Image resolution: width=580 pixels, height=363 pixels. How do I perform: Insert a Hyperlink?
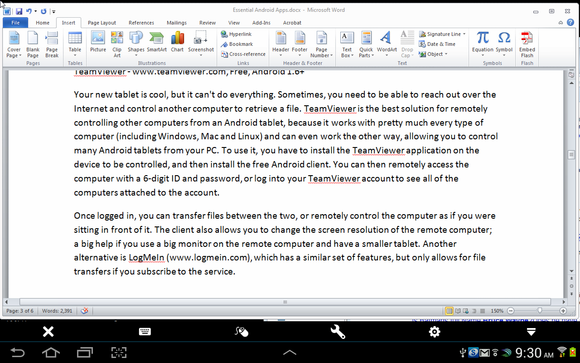[236, 34]
